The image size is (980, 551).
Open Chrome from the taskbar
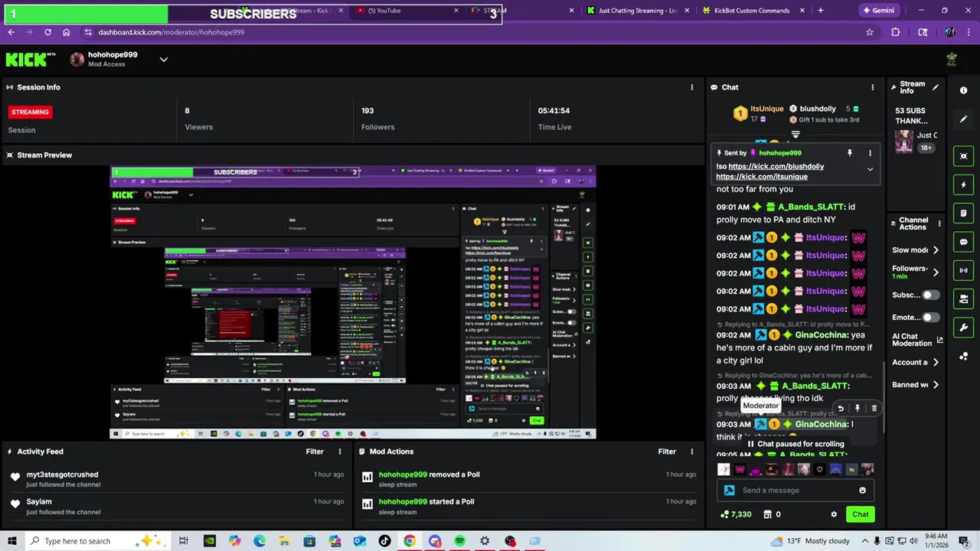click(410, 541)
